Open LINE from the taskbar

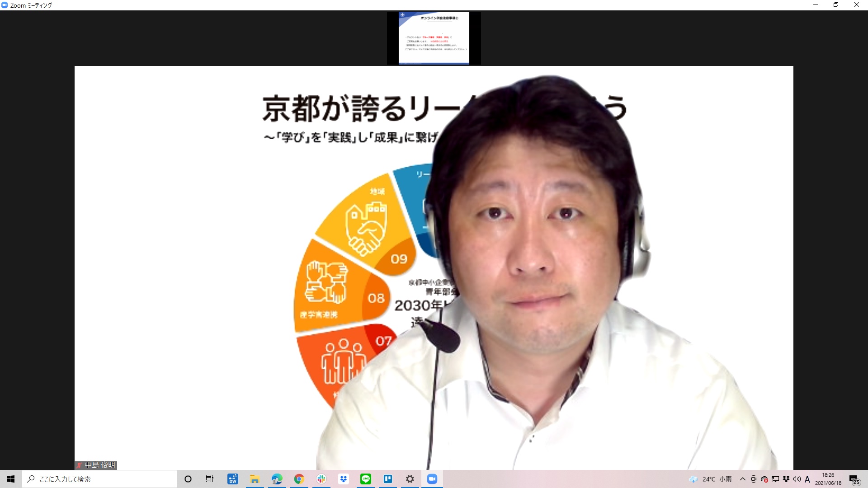click(365, 479)
